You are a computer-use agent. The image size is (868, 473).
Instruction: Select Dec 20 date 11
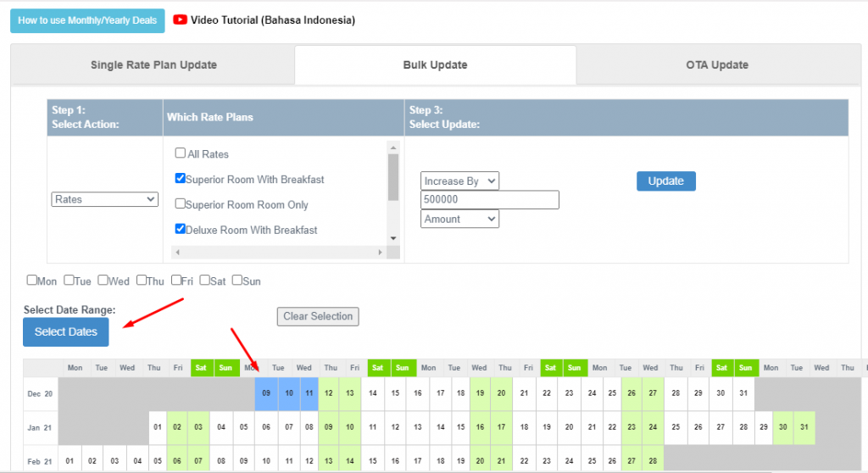309,393
